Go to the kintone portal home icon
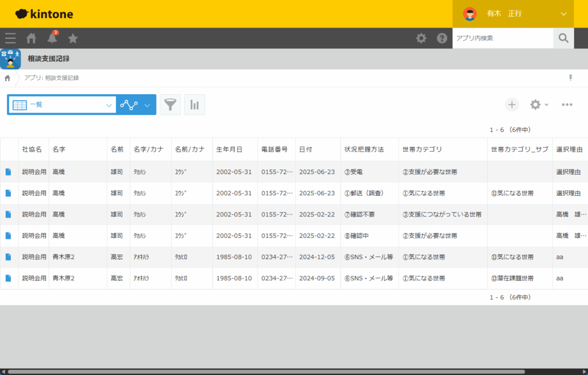 [32, 38]
